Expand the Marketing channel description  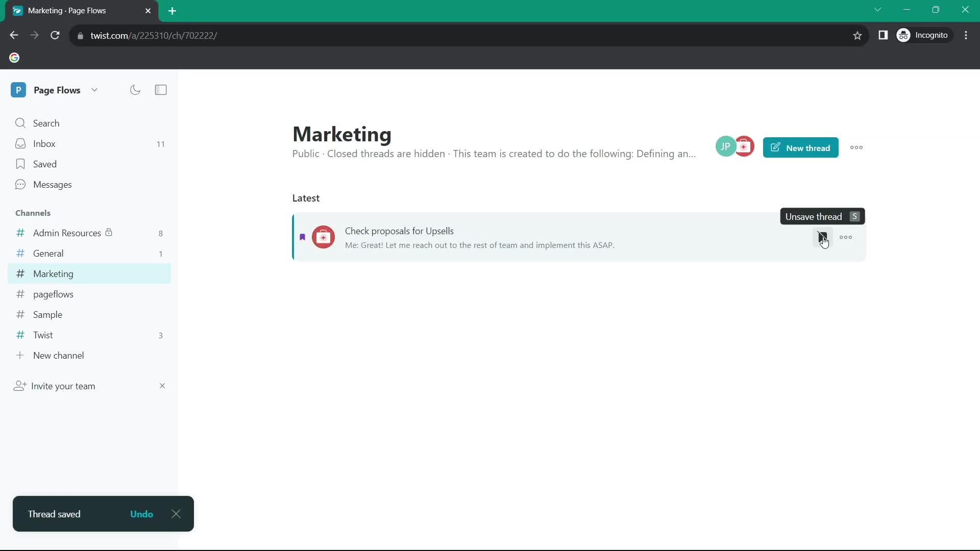(692, 154)
